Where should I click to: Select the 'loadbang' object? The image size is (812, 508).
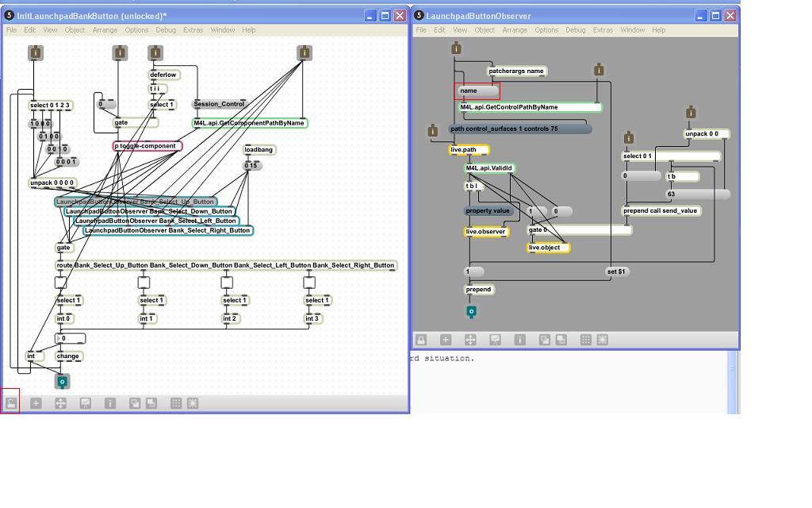259,150
